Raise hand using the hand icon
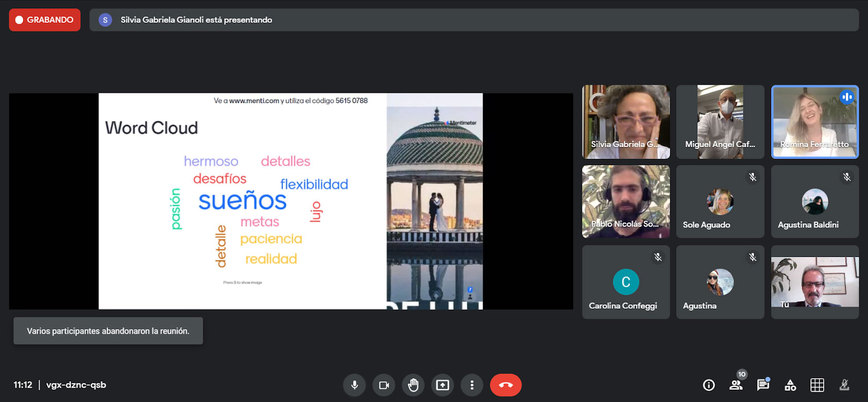 pos(413,385)
